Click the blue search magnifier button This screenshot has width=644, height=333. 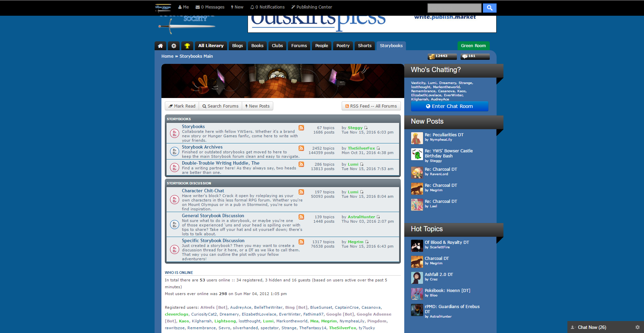(489, 8)
